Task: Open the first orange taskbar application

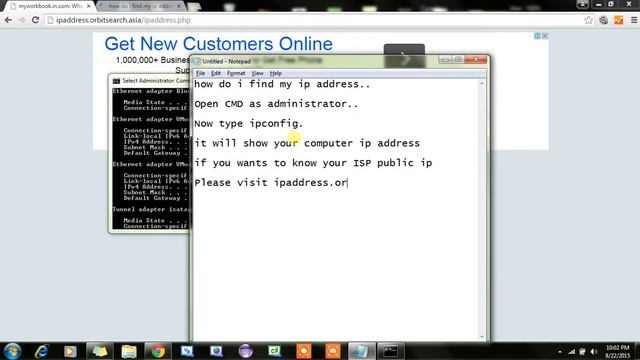Action: (304, 351)
